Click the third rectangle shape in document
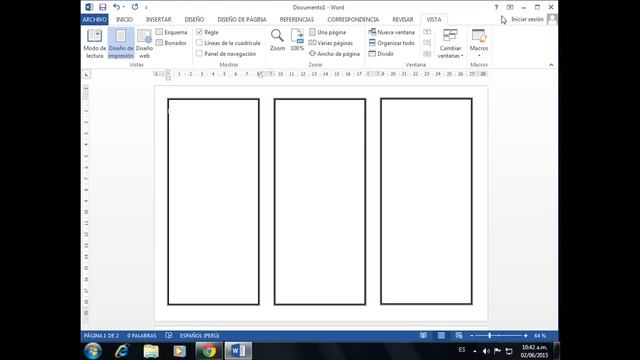Viewport: 640px width, 360px height. [x=426, y=201]
